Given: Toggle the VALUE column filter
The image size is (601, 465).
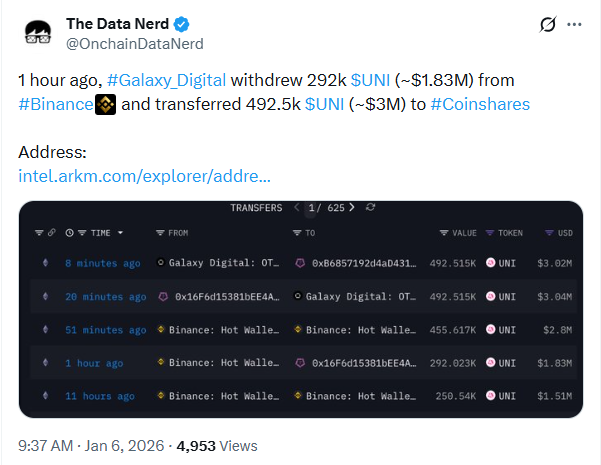Looking at the screenshot, I should point(444,233).
